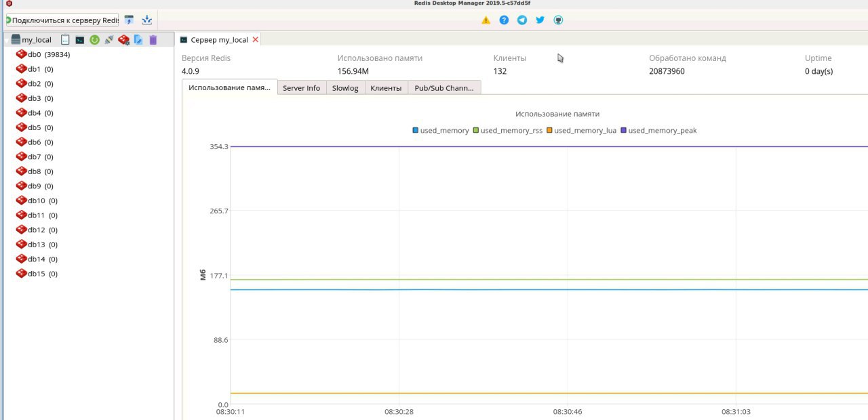
Task: Switch to the Slowlog tab
Action: pos(345,88)
